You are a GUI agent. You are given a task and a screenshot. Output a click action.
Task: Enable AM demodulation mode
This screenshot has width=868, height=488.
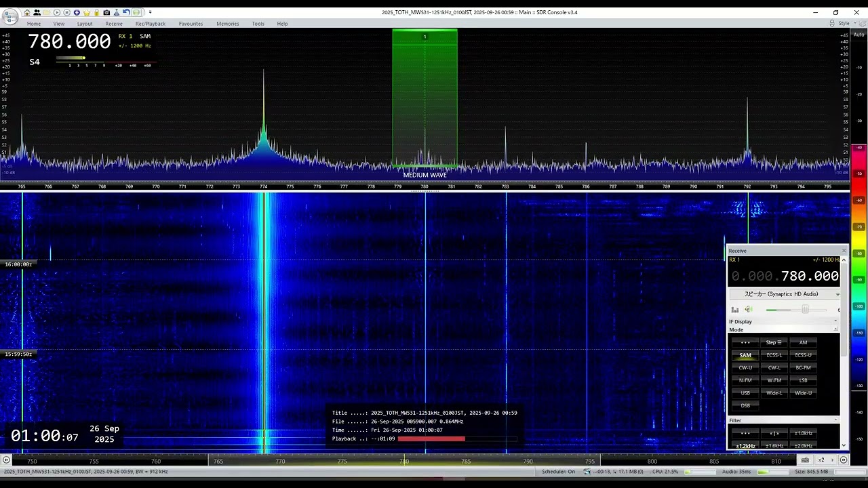click(803, 342)
